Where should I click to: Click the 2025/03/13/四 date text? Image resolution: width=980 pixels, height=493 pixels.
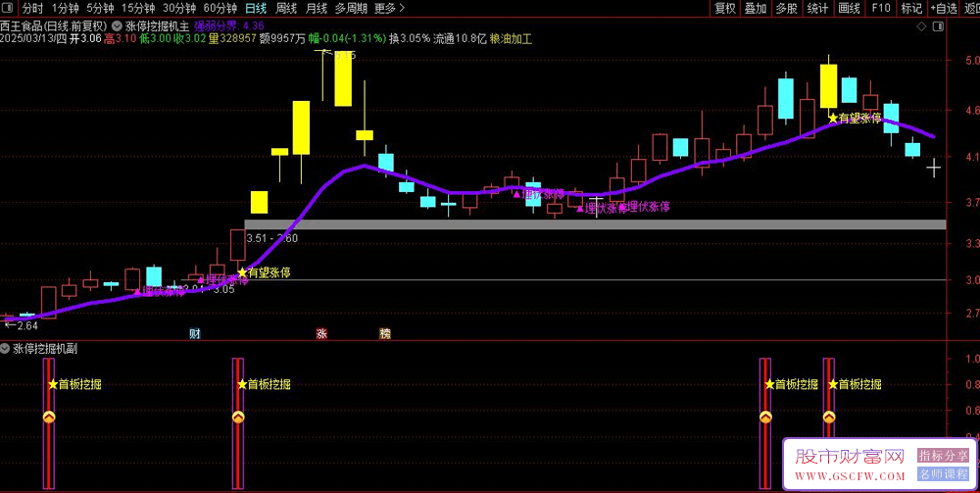point(33,39)
